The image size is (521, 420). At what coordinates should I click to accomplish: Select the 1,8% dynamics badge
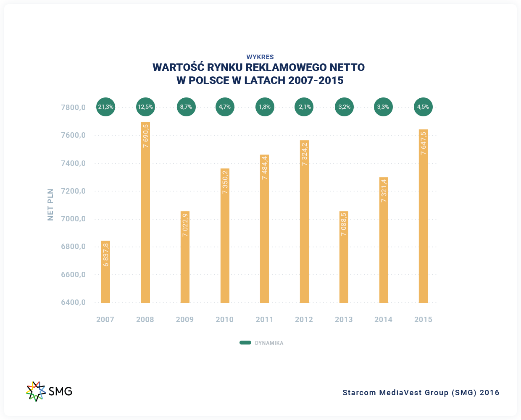click(265, 107)
